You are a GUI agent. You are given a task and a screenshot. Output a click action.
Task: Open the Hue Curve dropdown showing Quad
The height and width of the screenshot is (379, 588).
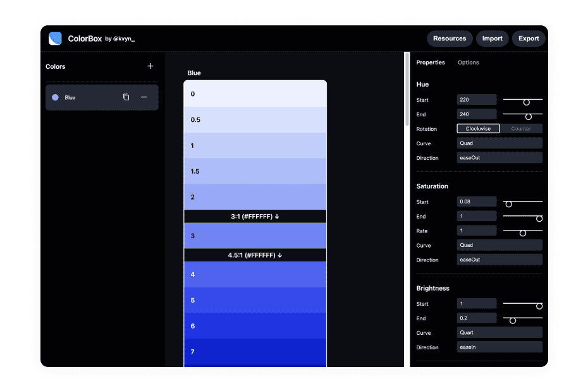(499, 143)
